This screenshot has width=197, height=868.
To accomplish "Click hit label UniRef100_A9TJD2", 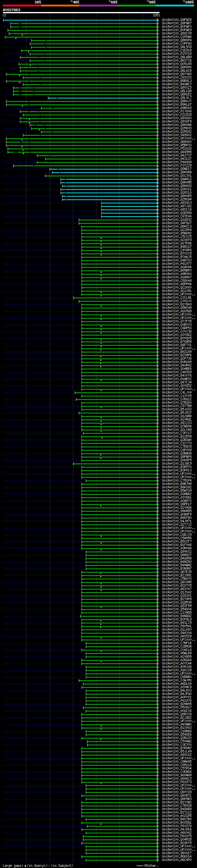I will pyautogui.click(x=177, y=206).
